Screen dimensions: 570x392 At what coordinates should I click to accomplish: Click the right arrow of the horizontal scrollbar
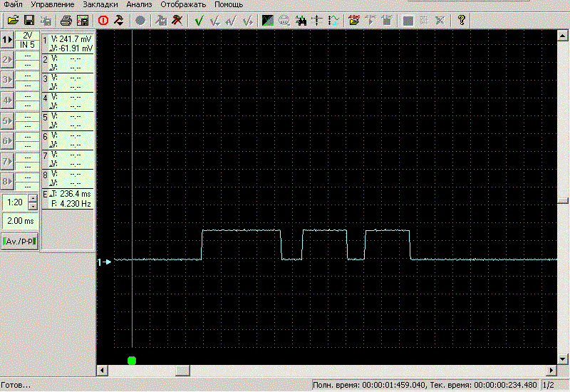coord(551,371)
